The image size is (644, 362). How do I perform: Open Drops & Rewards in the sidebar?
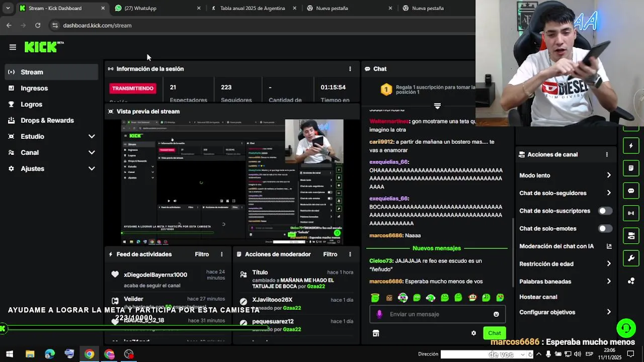pyautogui.click(x=51, y=121)
